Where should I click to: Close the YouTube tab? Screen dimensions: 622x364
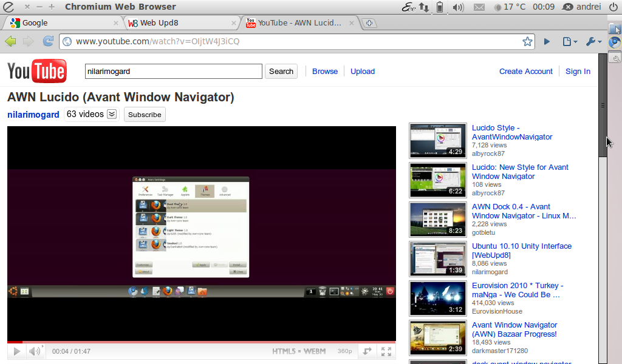[x=352, y=23]
